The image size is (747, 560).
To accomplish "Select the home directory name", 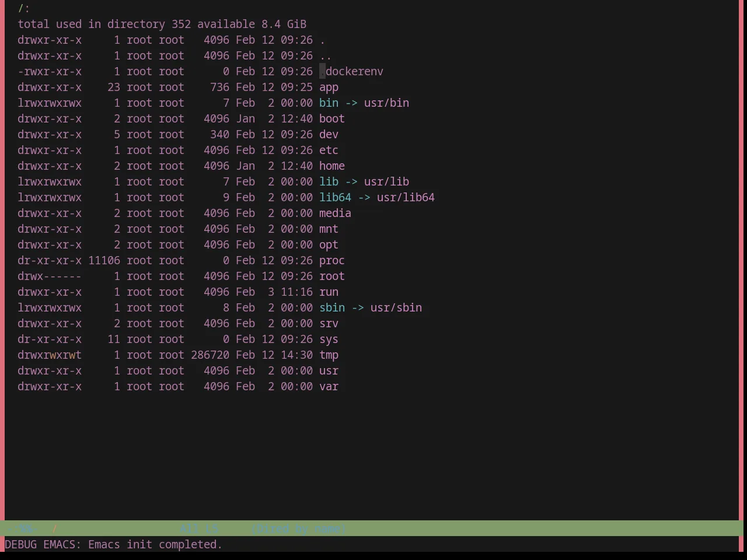I will pyautogui.click(x=332, y=166).
